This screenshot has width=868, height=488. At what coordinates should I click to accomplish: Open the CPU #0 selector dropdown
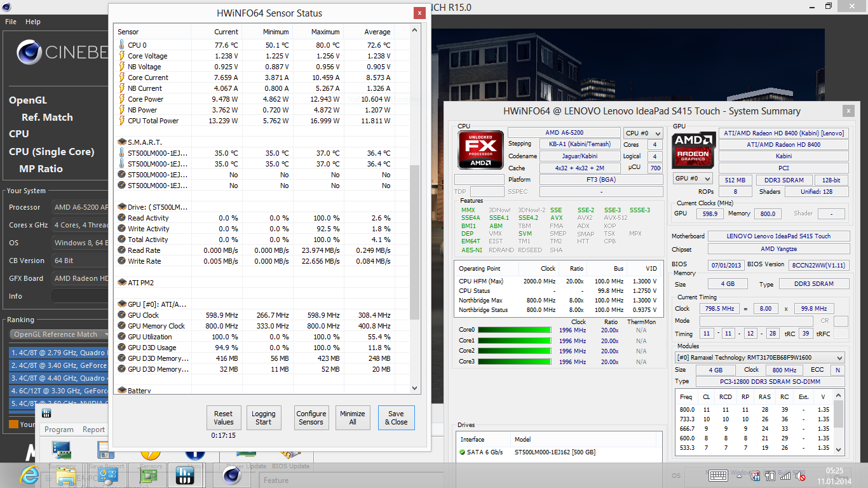(x=643, y=133)
